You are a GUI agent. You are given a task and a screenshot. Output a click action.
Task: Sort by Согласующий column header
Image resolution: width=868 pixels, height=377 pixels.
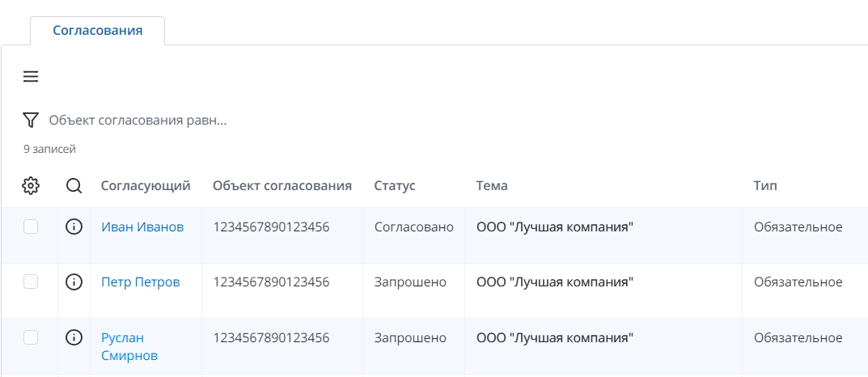[x=146, y=186]
